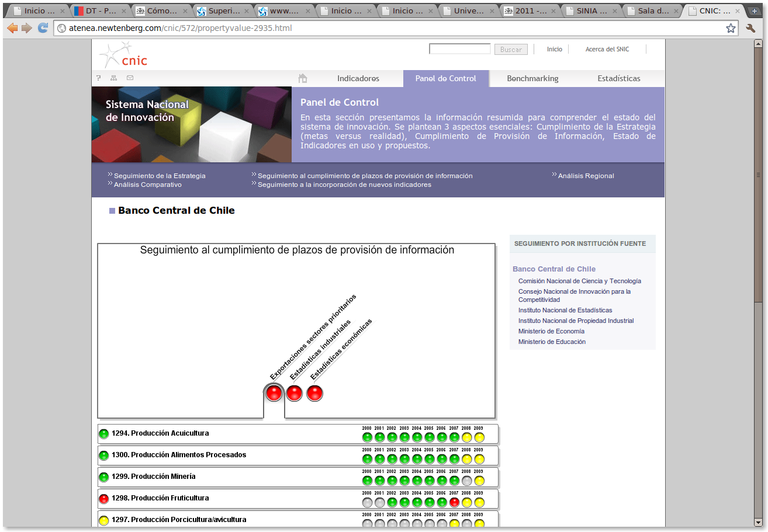The height and width of the screenshot is (532, 768).
Task: Click green status light of Producción Acuicultura
Action: click(x=104, y=434)
